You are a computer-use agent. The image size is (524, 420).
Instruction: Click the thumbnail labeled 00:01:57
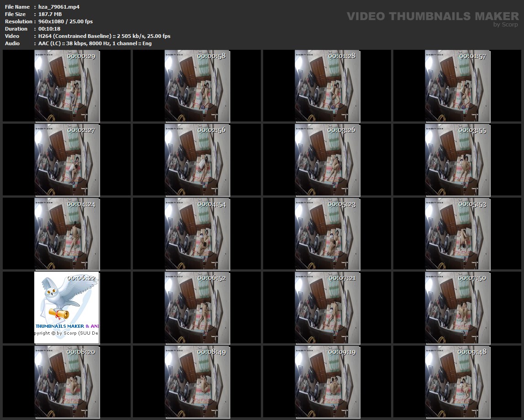pyautogui.click(x=457, y=86)
